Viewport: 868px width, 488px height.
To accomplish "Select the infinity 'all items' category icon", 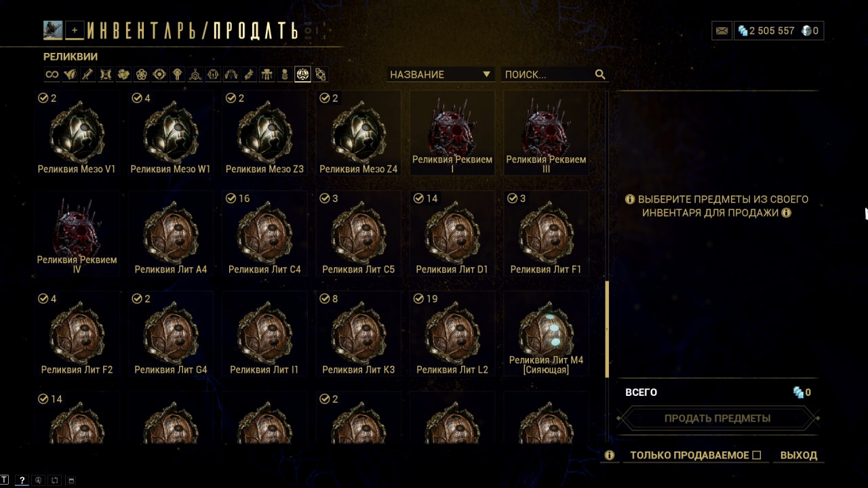I will point(52,75).
